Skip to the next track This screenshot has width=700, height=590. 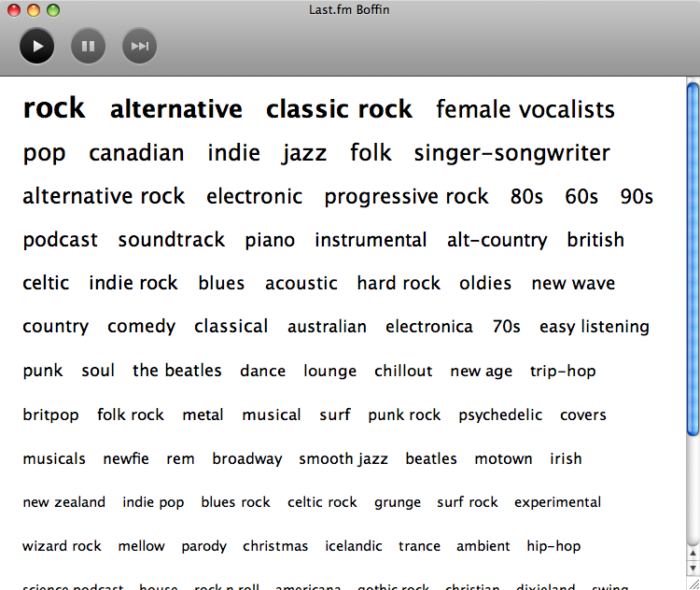pyautogui.click(x=139, y=46)
